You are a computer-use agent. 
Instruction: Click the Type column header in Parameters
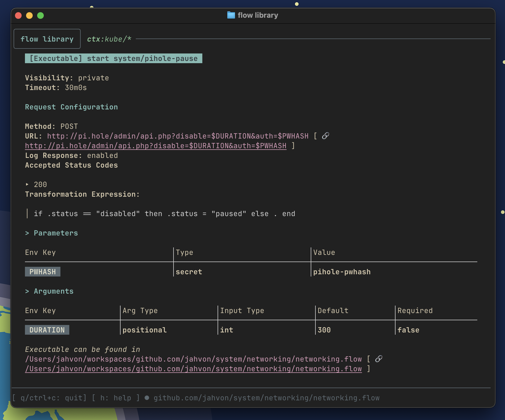(184, 252)
